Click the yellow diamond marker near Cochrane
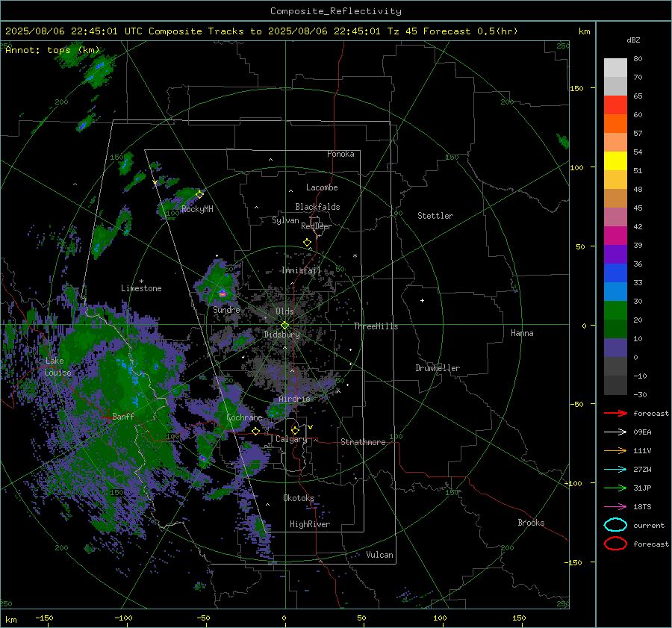Viewport: 672px width, 628px height. pos(256,431)
